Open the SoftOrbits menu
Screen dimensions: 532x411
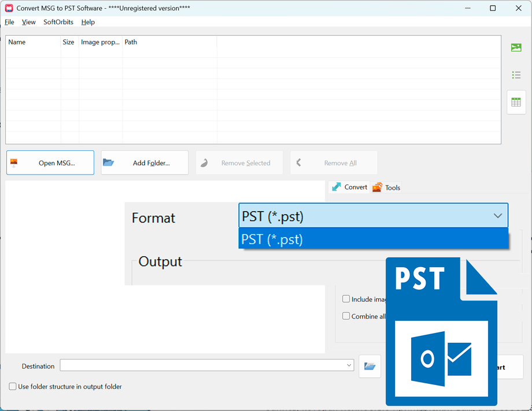(x=58, y=22)
